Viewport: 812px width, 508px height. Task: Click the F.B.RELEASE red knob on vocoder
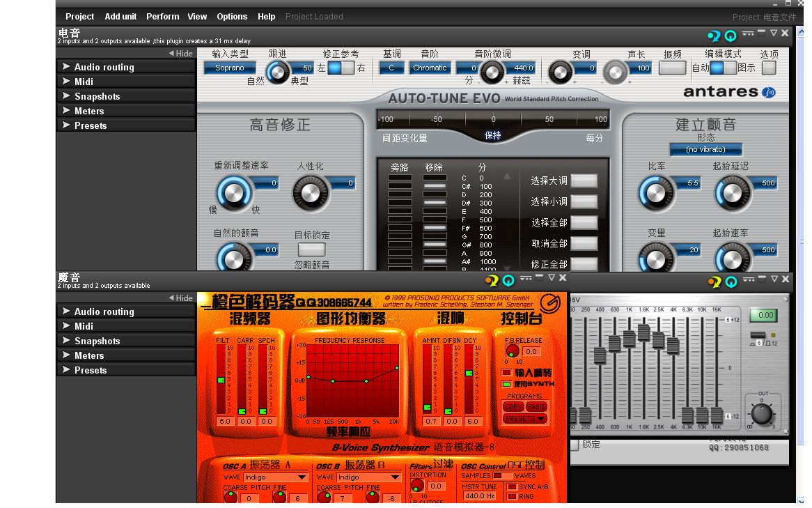pos(513,351)
